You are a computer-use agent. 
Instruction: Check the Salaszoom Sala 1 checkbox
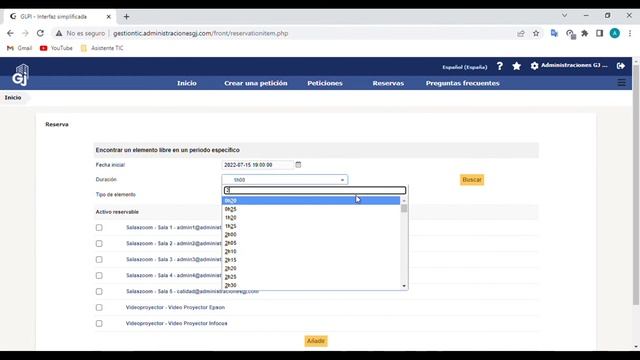click(99, 228)
